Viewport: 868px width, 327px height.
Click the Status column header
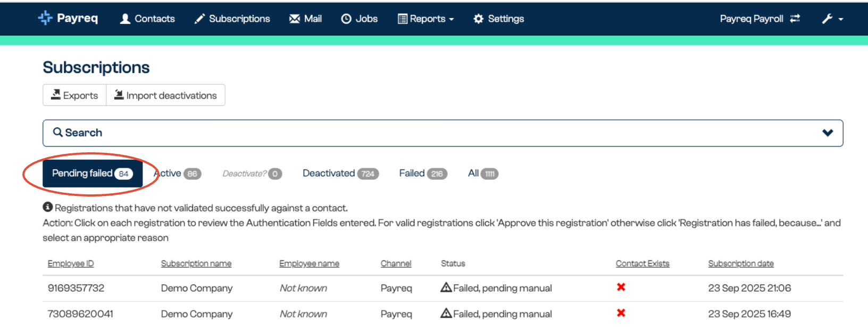pos(453,264)
